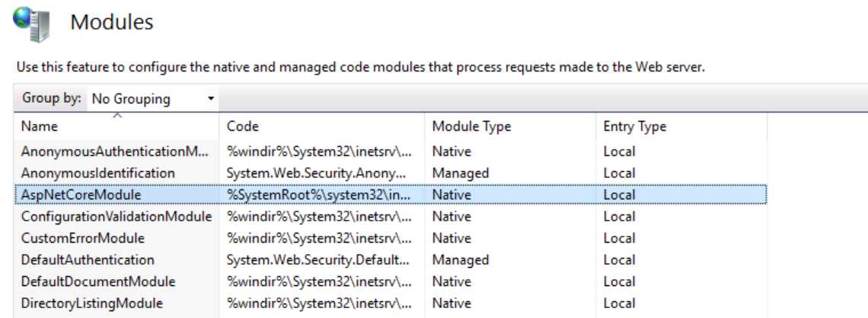Select the DefaultDocumentModule row
This screenshot has height=318, width=868.
[391, 281]
